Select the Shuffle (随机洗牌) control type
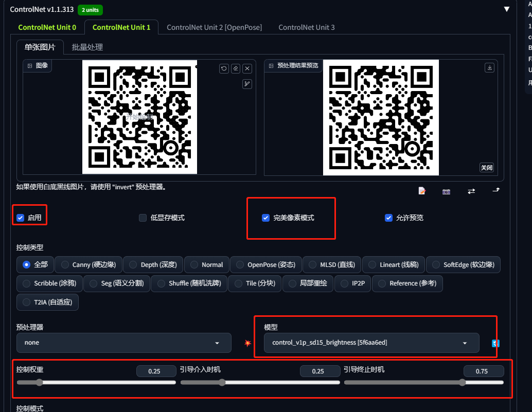532x412 pixels. tap(189, 283)
